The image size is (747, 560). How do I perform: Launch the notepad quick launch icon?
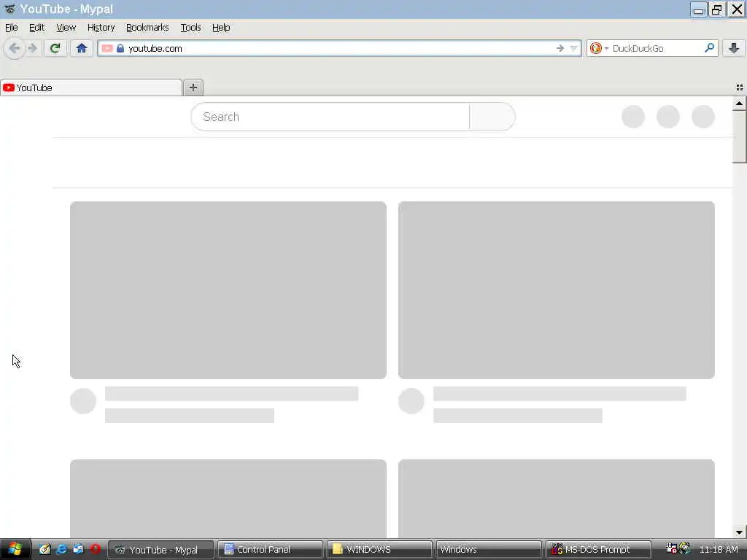tap(44, 549)
